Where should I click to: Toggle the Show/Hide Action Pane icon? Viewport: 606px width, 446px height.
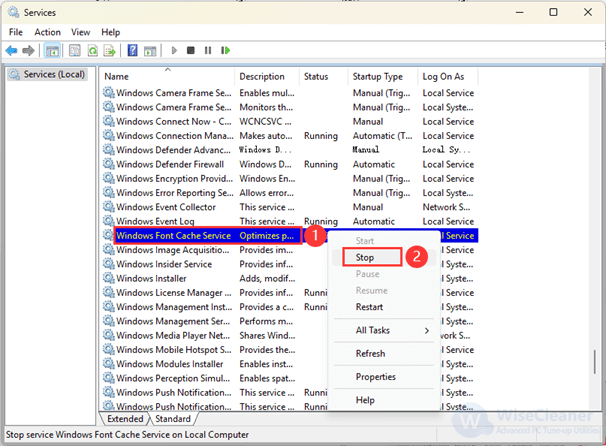click(x=150, y=51)
